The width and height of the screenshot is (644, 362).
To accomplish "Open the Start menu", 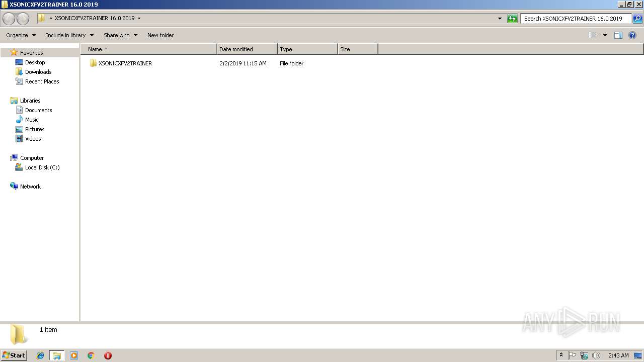I will coord(14,355).
